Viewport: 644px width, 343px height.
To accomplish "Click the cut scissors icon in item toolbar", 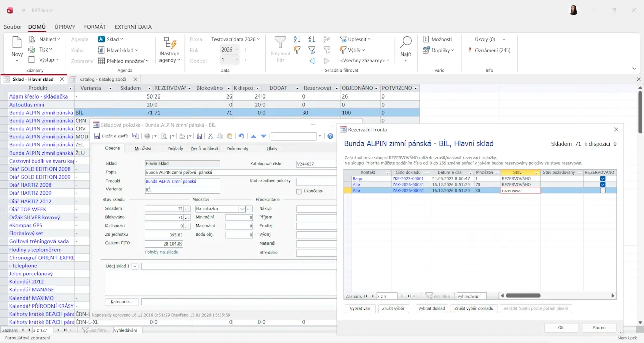I will [x=211, y=136].
